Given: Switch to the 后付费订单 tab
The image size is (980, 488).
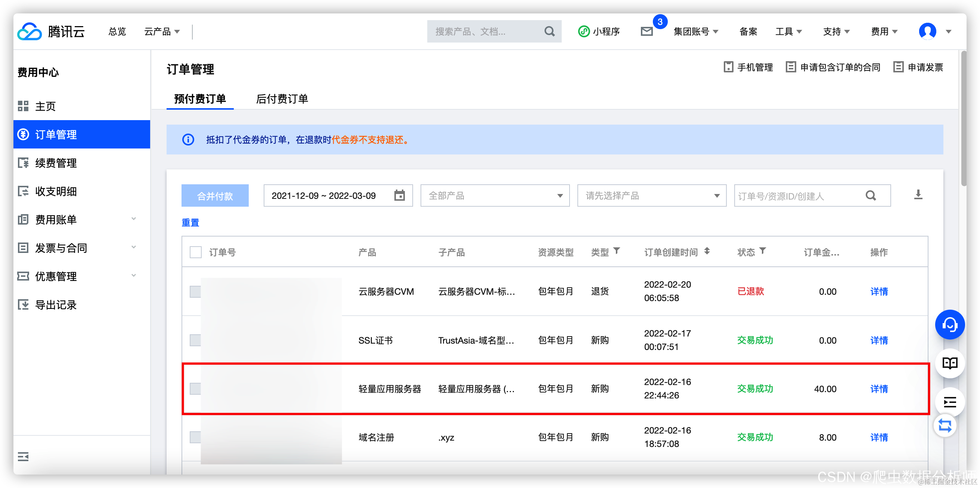Looking at the screenshot, I should tap(282, 99).
